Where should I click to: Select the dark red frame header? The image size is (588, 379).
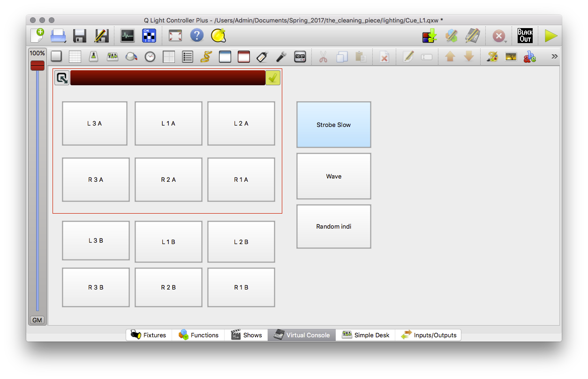tap(167, 78)
